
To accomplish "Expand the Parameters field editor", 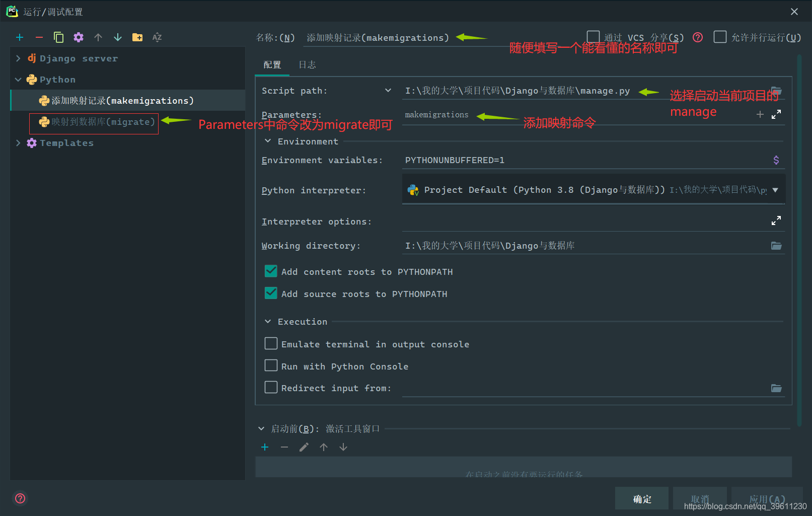I will click(776, 114).
